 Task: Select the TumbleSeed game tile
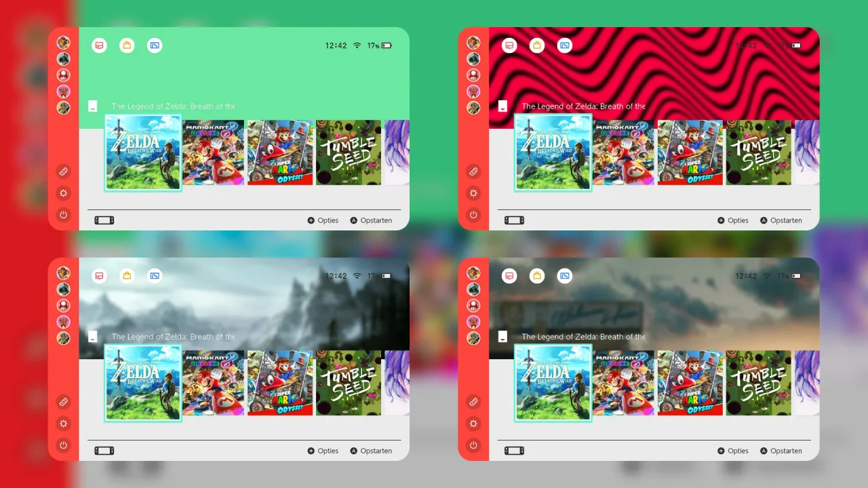[x=348, y=152]
